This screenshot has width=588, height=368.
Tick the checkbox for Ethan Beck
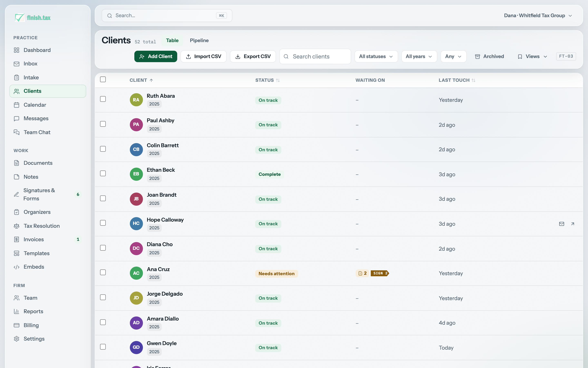click(103, 173)
